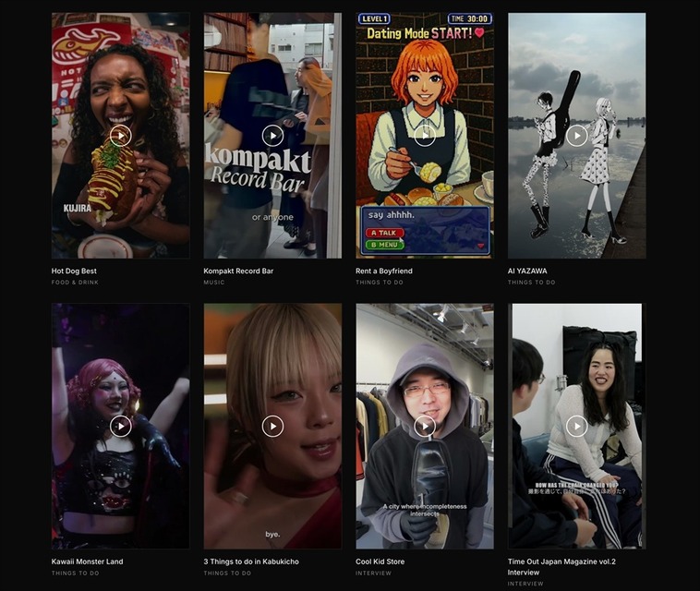The image size is (700, 591).
Task: Play the Hot Dog Best video
Action: (121, 136)
